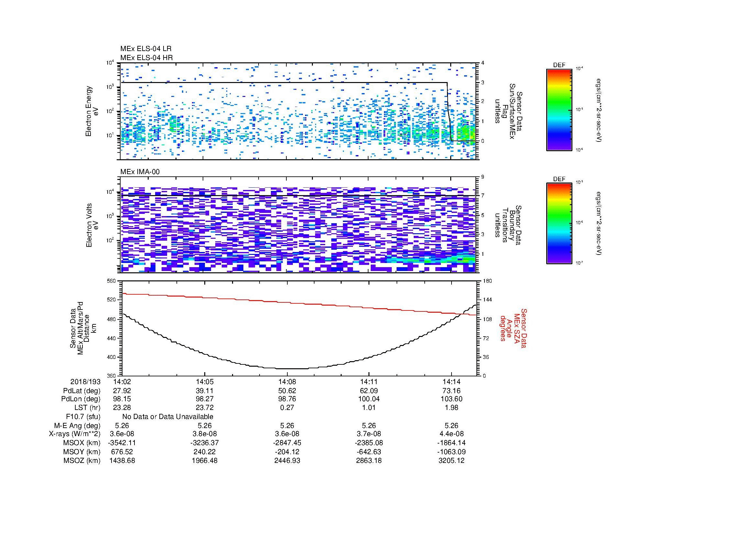Click the 'MSOY (km)' row label
The image size is (756, 534).
pos(82,452)
